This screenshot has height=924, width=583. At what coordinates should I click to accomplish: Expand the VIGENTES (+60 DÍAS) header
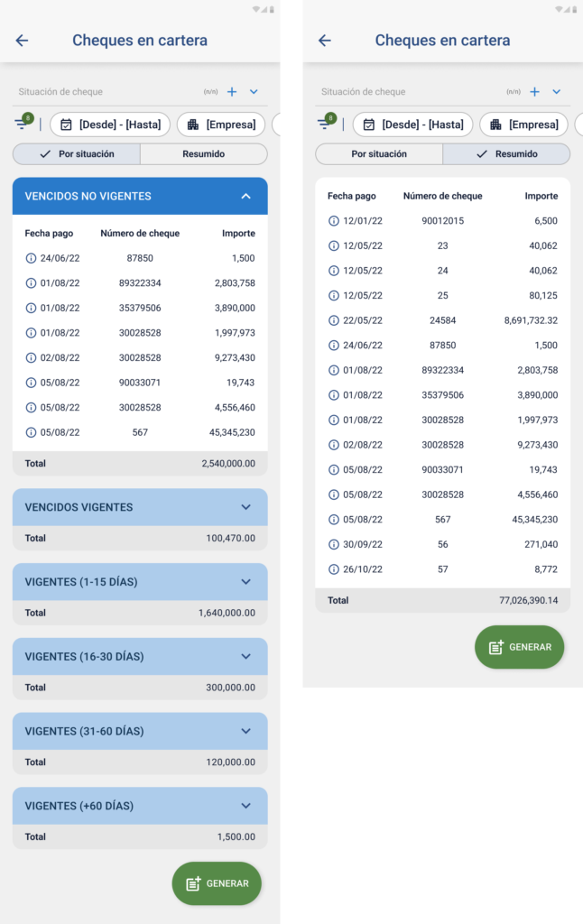coord(245,806)
